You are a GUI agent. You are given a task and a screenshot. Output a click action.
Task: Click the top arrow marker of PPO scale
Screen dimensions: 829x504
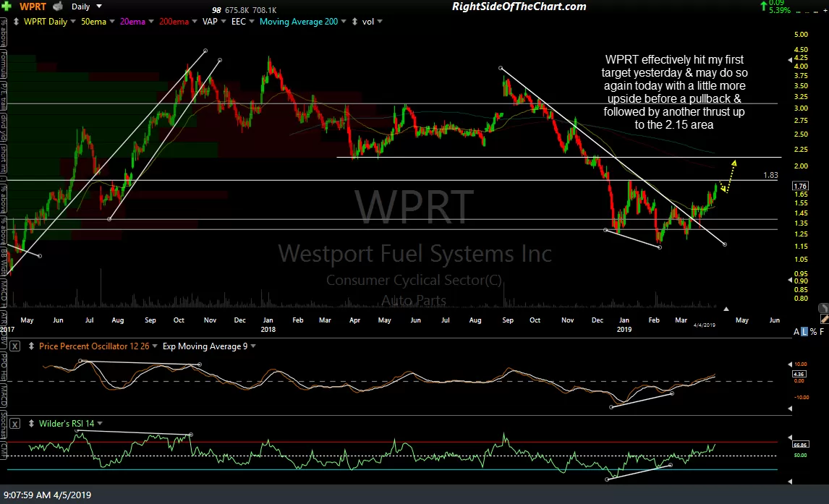pyautogui.click(x=790, y=364)
